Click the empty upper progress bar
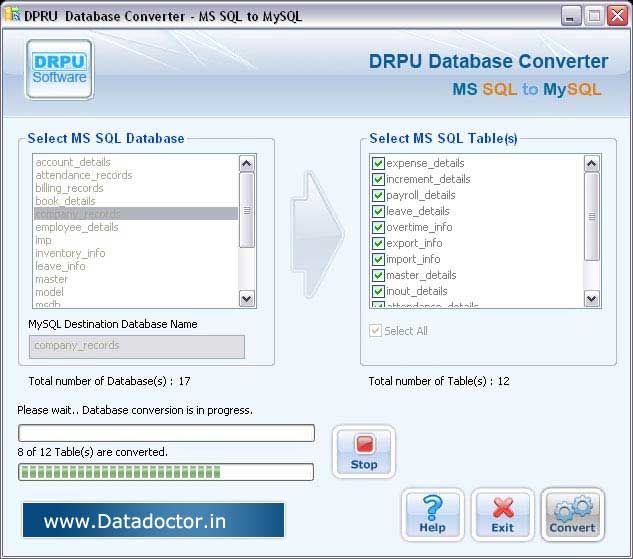 (166, 433)
